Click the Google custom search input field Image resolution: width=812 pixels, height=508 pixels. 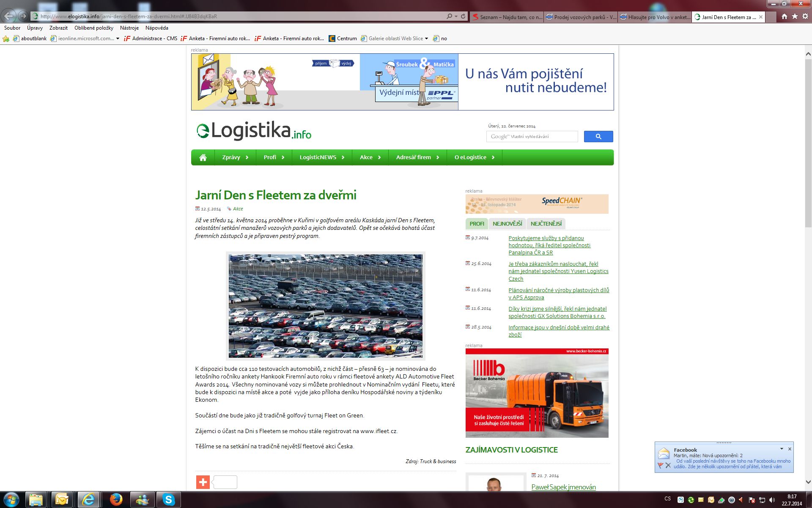coord(532,136)
